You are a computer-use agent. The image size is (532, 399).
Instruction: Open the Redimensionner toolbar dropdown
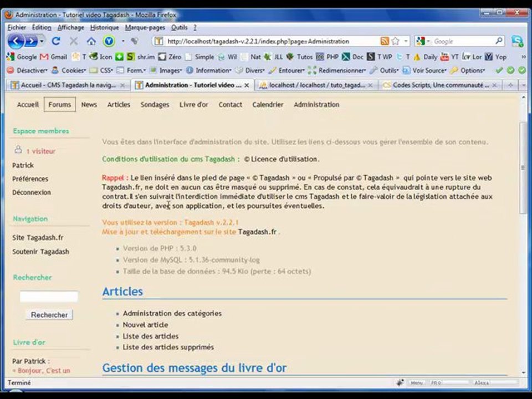pos(337,70)
